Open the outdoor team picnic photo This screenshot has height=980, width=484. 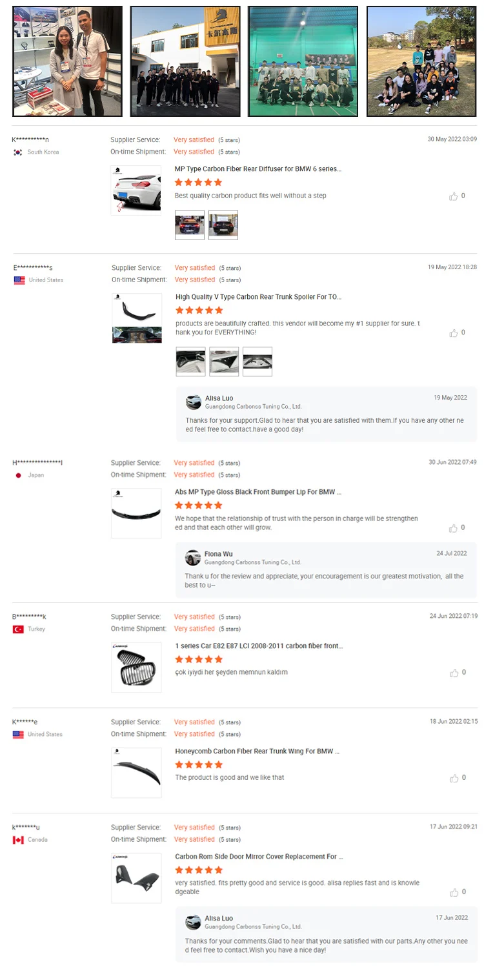421,61
